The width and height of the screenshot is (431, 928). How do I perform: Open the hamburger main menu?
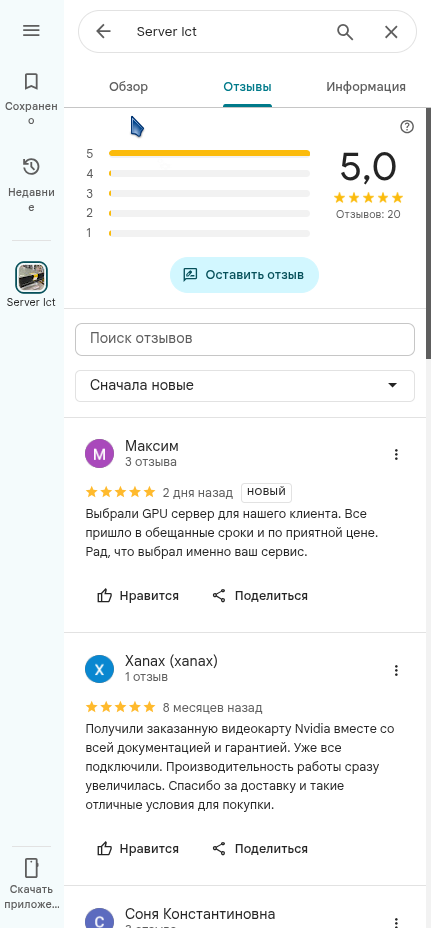pos(31,31)
